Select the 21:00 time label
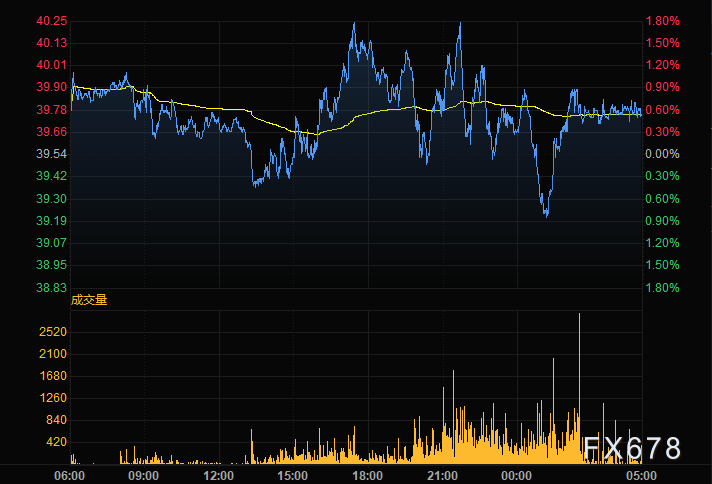This screenshot has width=712, height=484. pos(442,476)
